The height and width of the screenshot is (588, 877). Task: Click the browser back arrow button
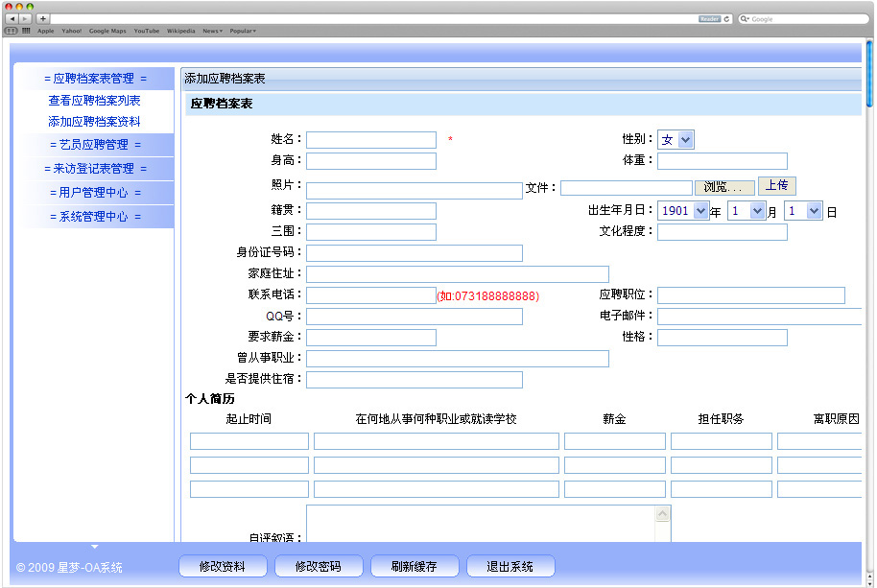tap(12, 18)
